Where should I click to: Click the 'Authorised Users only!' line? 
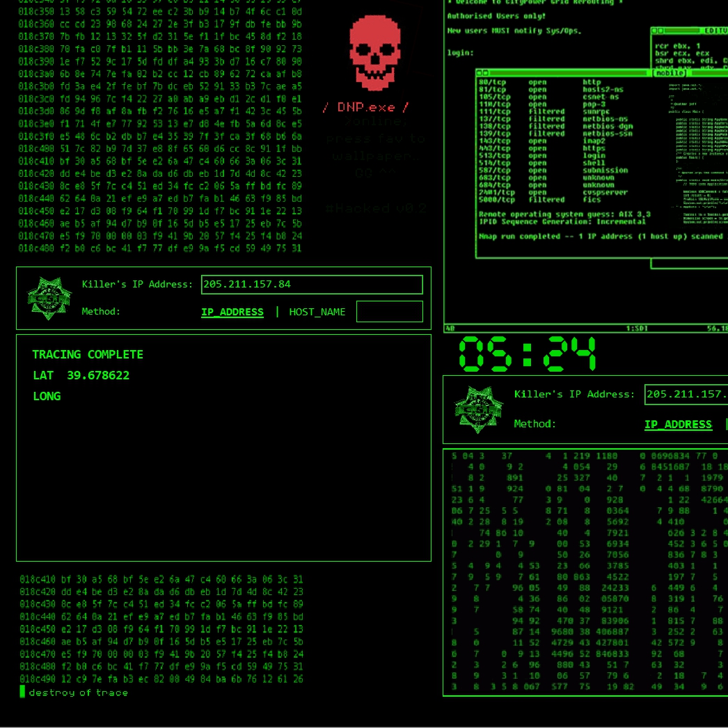tap(496, 16)
